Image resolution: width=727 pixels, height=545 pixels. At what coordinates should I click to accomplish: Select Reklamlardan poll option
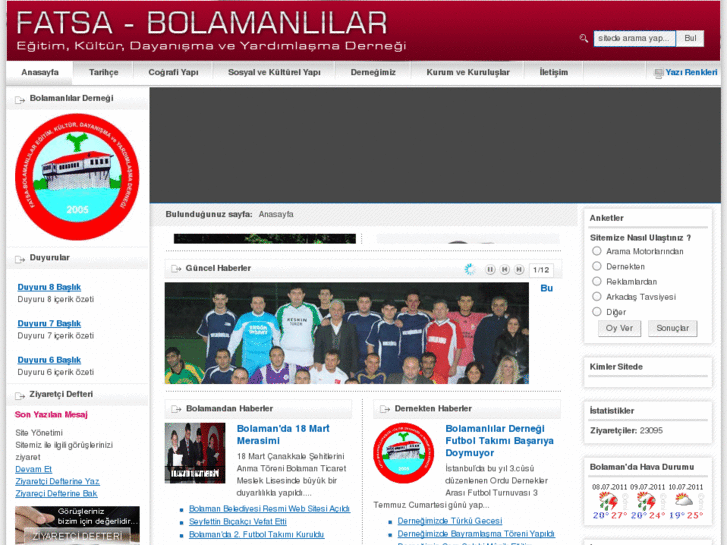[597, 281]
